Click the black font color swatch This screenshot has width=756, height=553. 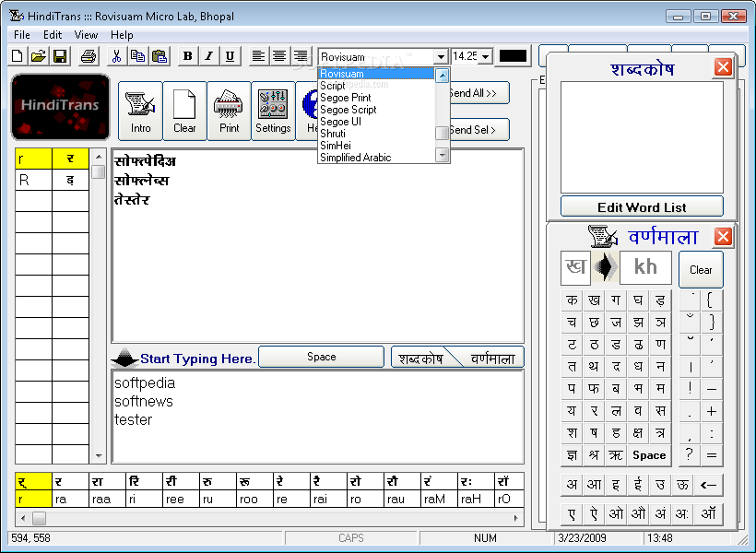[513, 56]
